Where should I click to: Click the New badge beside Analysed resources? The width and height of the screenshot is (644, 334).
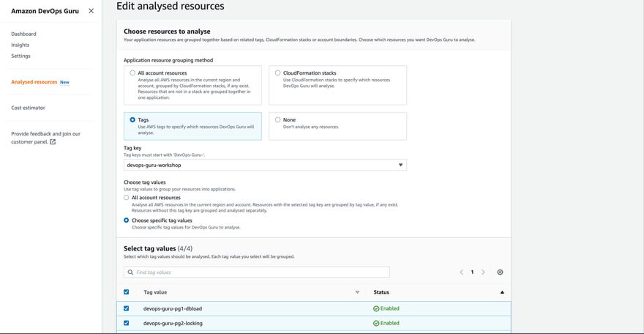[64, 82]
